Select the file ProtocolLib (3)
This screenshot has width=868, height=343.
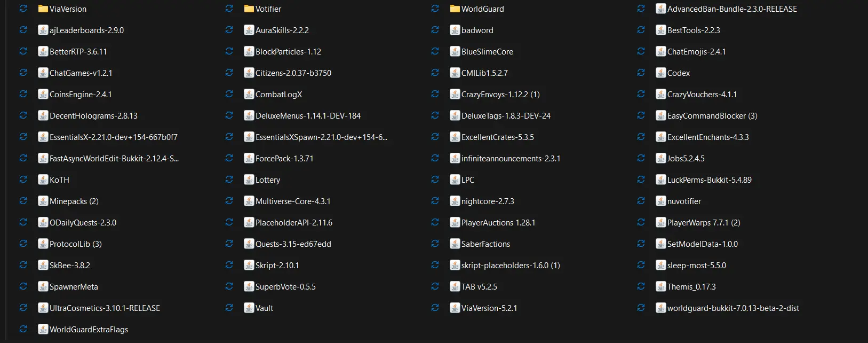tap(76, 244)
